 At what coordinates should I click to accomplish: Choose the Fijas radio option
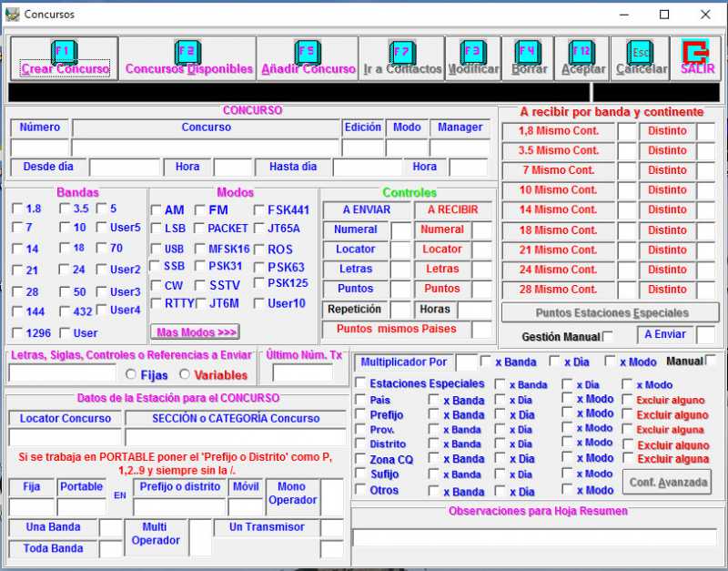click(132, 374)
